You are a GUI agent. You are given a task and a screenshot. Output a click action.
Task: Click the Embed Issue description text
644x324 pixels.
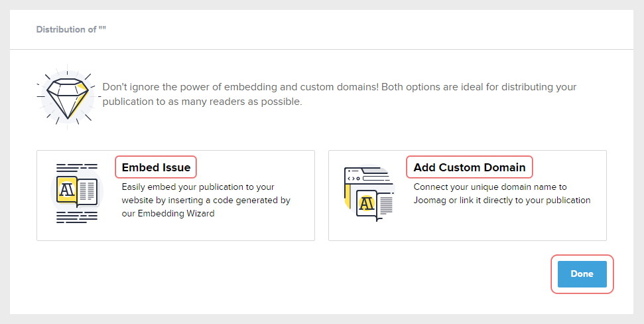tap(206, 200)
